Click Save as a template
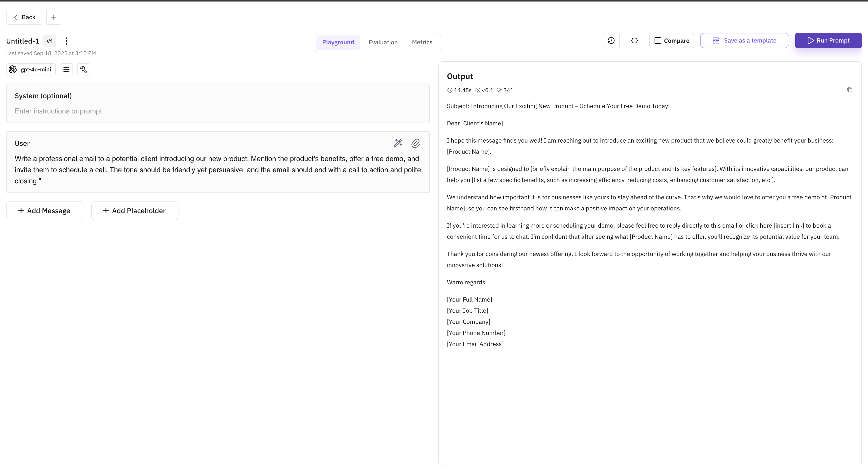This screenshot has width=868, height=473. 744,41
